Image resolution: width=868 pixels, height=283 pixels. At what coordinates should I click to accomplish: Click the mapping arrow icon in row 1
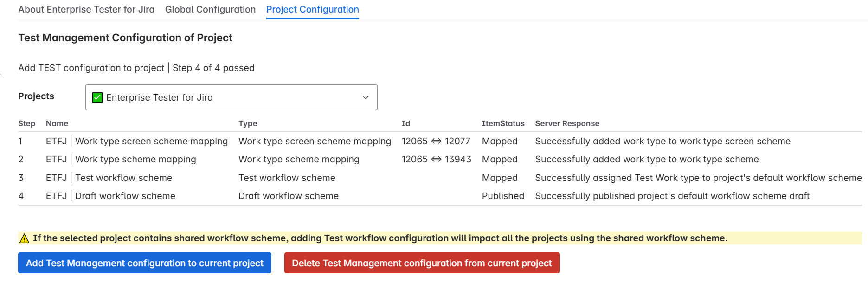pos(436,141)
